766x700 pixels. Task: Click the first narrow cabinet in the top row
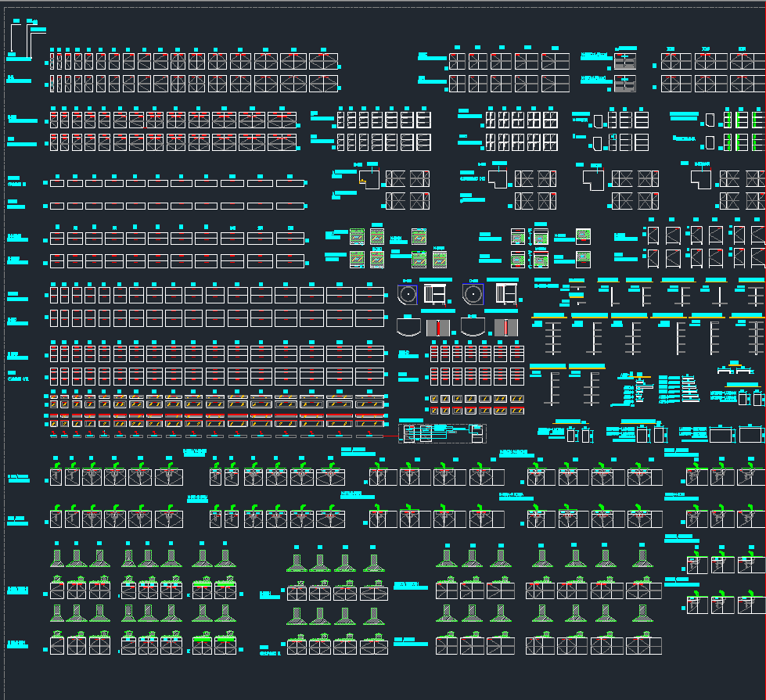click(52, 62)
